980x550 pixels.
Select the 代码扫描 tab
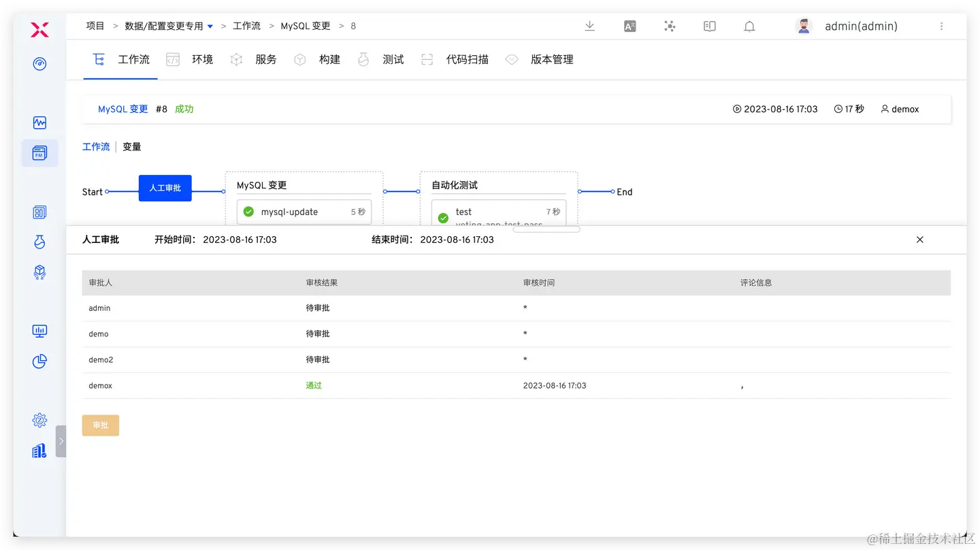click(455, 60)
